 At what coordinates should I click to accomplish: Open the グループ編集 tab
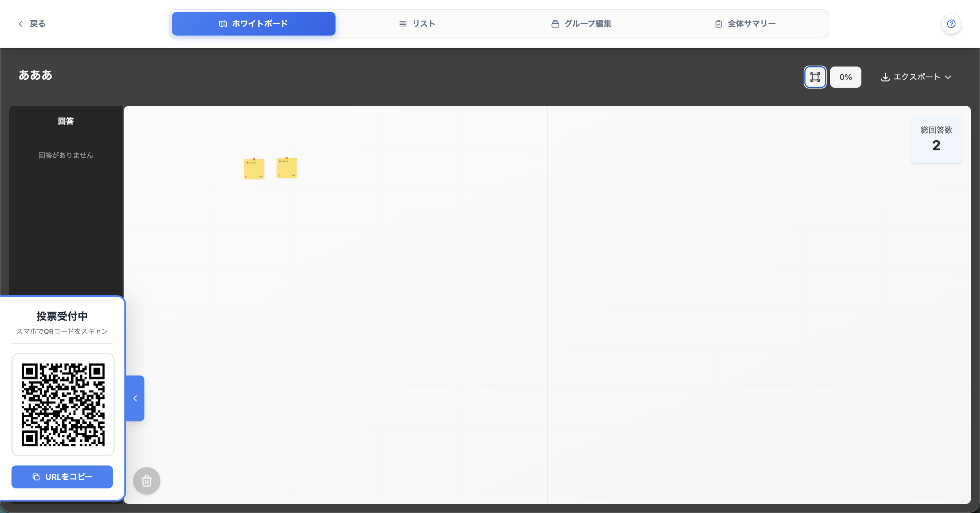(581, 24)
